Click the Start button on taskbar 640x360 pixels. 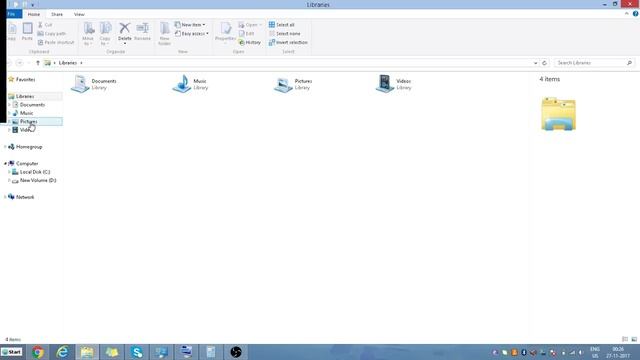tap(11, 352)
